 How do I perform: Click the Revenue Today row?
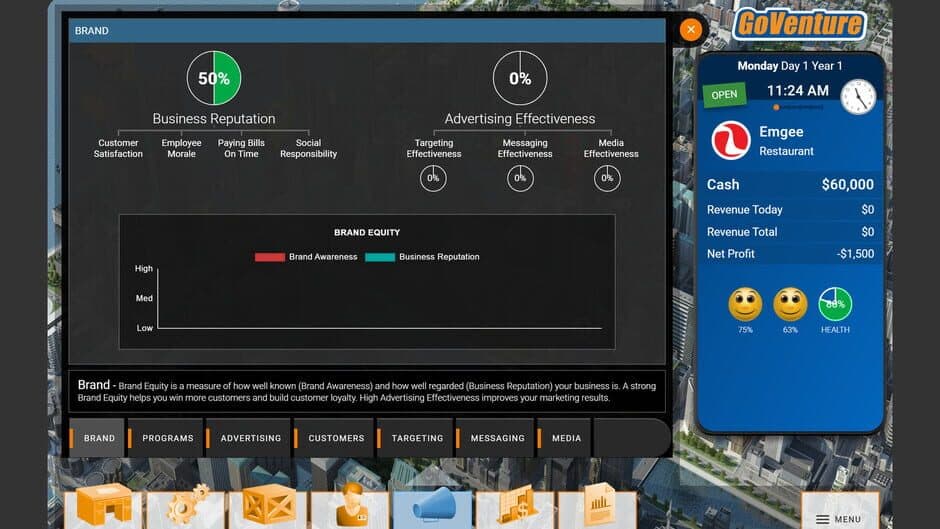coord(790,209)
